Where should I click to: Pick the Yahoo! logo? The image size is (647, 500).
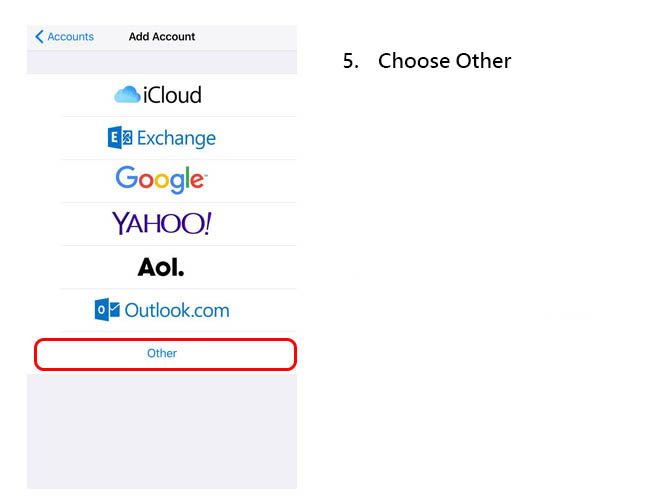162,223
